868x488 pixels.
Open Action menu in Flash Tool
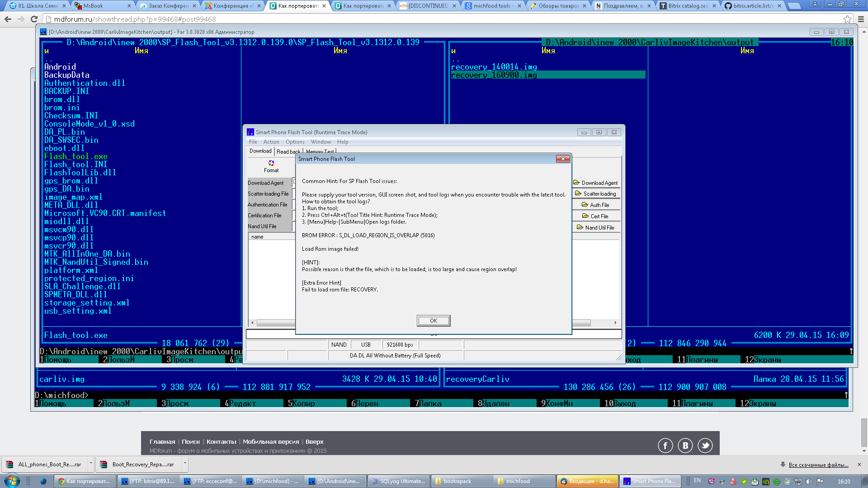pyautogui.click(x=271, y=142)
